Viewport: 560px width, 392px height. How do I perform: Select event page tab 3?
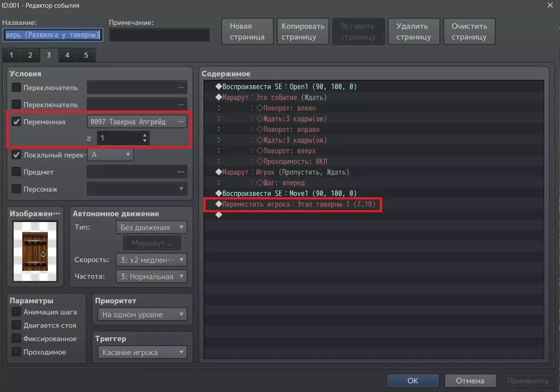(x=49, y=56)
